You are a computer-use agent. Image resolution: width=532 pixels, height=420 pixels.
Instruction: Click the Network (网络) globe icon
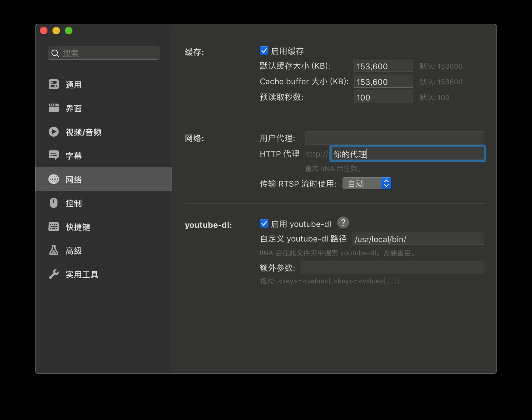54,179
